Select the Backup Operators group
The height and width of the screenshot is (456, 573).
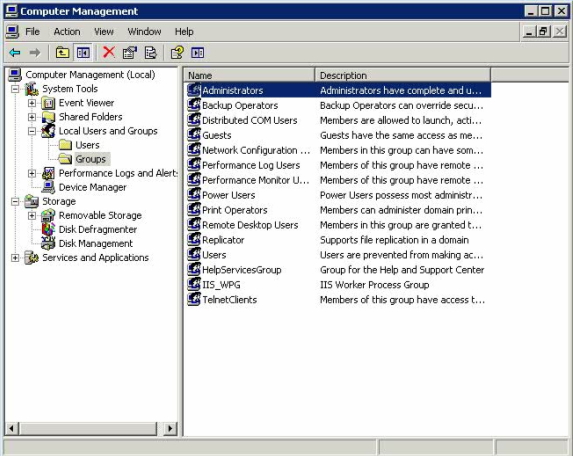(x=240, y=105)
